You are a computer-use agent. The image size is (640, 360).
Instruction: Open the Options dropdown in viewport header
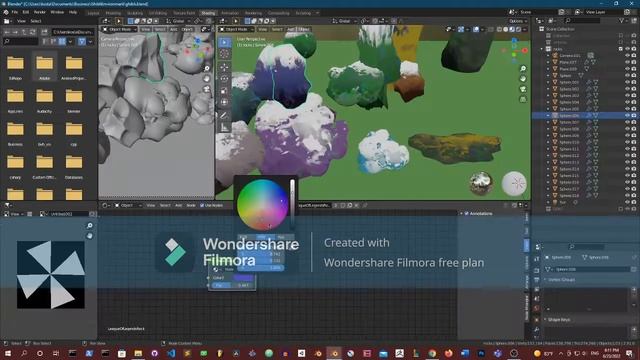(x=518, y=21)
